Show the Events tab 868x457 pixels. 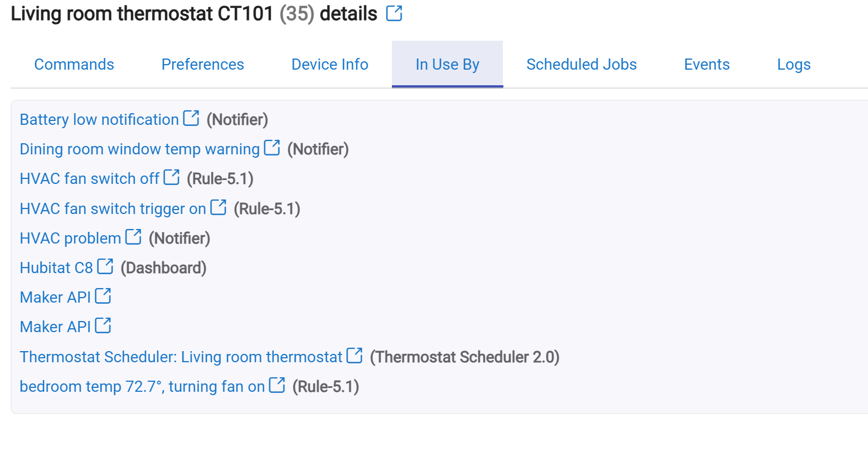(707, 65)
